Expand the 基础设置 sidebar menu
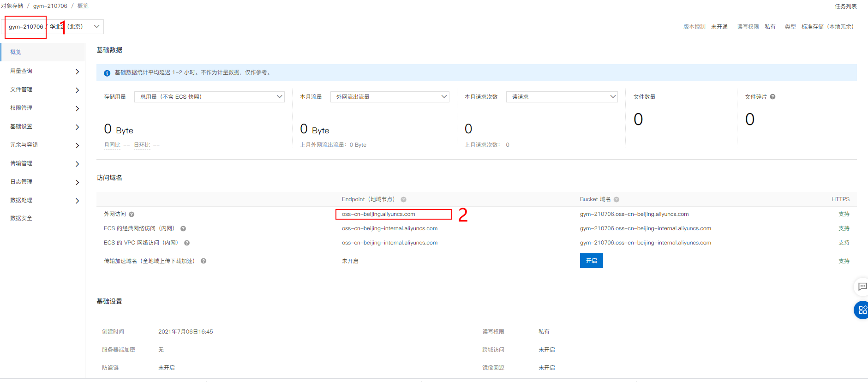The image size is (868, 382). click(43, 126)
